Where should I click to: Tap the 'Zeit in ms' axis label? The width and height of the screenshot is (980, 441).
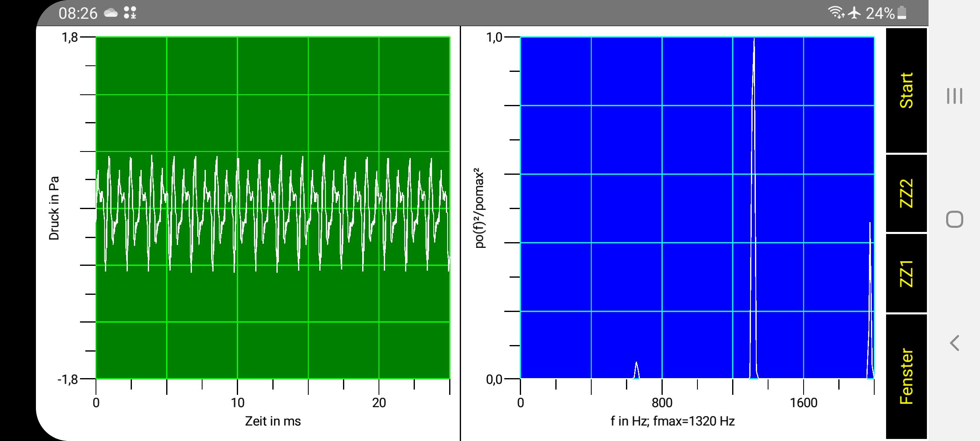pos(273,421)
